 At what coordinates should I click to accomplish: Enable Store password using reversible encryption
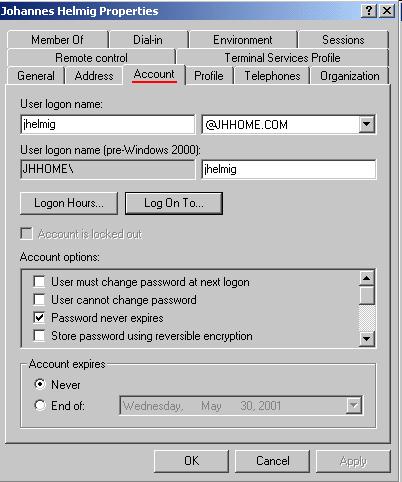coord(39,335)
